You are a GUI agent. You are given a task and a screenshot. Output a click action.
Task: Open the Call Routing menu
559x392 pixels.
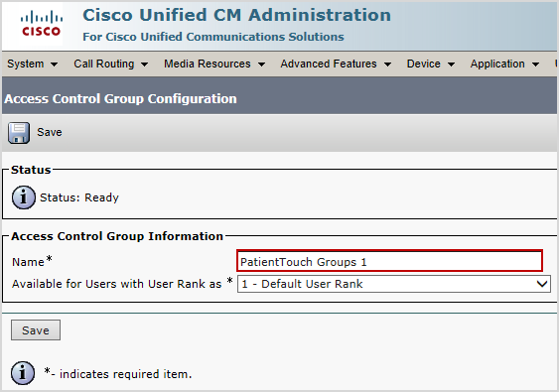(x=110, y=64)
